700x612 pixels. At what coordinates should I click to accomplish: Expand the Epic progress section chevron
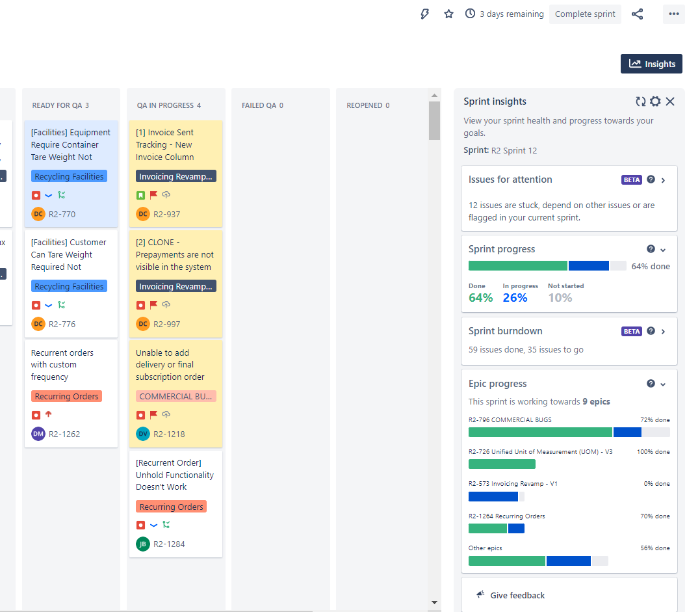click(x=662, y=384)
